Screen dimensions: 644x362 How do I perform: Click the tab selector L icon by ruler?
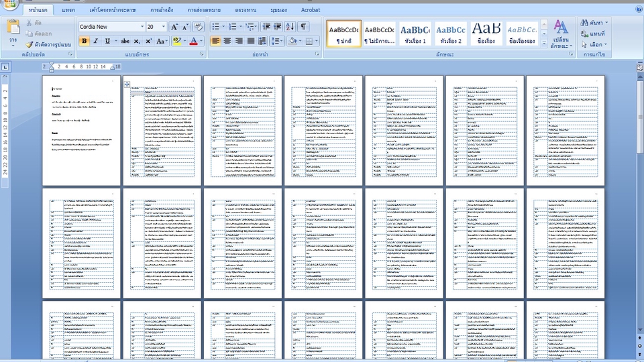[5, 66]
